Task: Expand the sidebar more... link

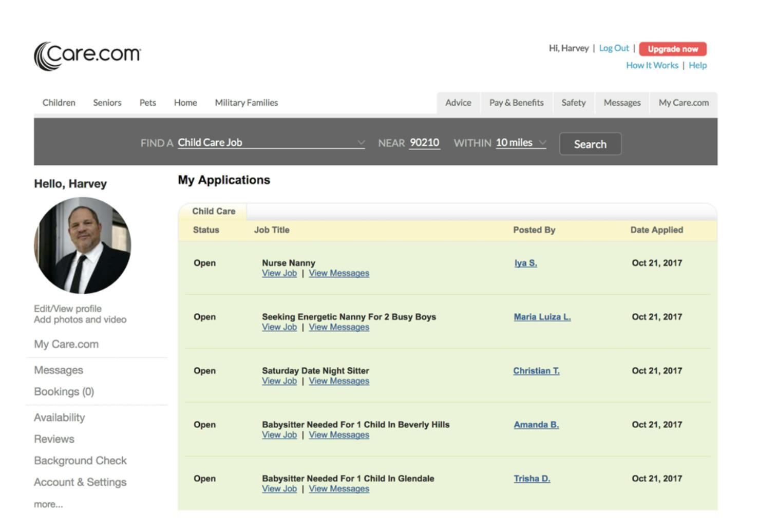Action: (x=48, y=504)
